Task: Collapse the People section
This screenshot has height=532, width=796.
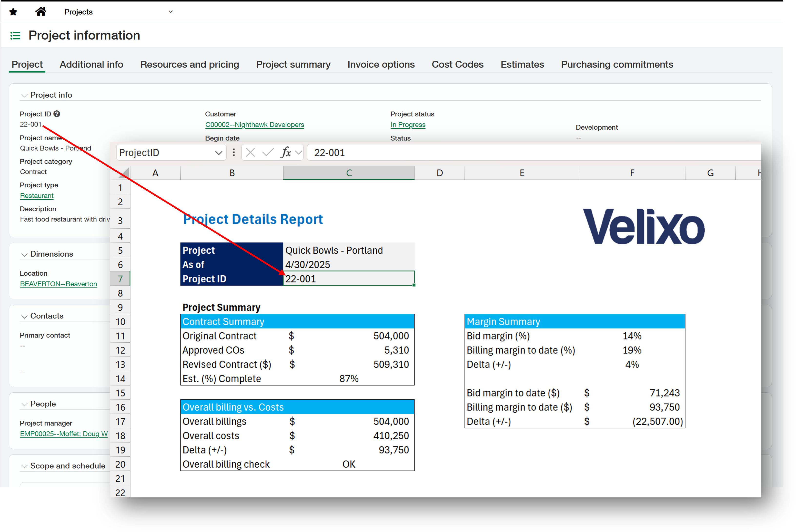Action: coord(24,405)
